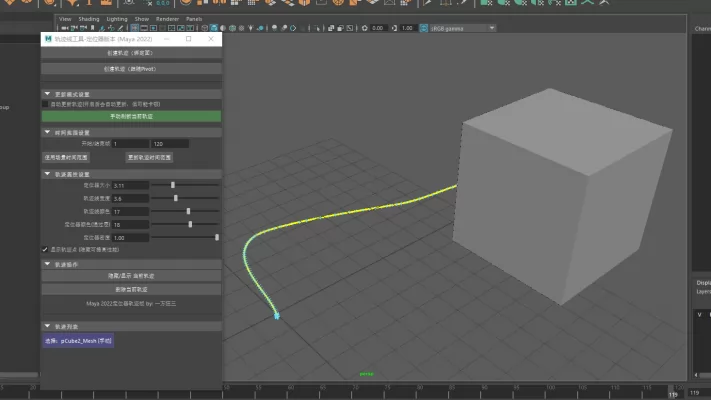Click the Maya logo icon in tool window title

pos(48,39)
